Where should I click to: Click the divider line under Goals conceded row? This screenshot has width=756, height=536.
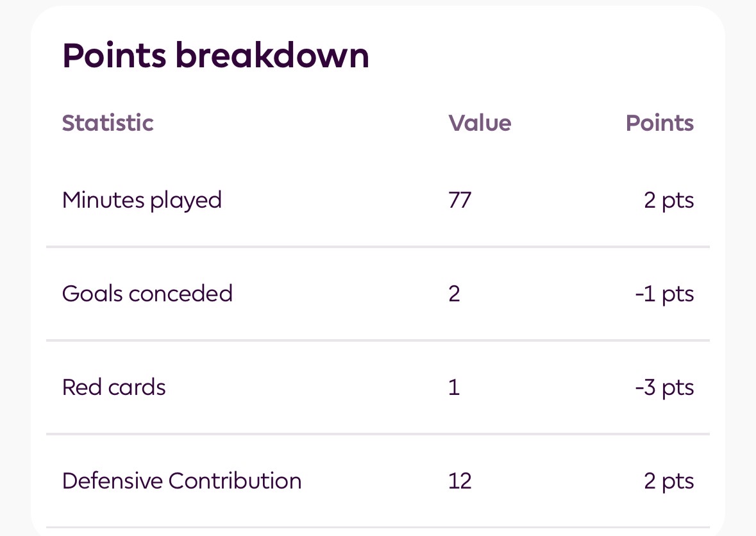(x=378, y=340)
